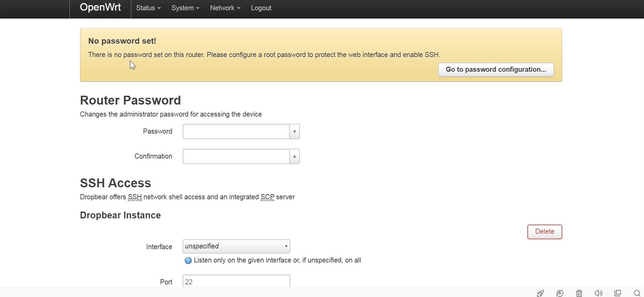
Task: Click the trash can icon in status bar
Action: pos(579,293)
